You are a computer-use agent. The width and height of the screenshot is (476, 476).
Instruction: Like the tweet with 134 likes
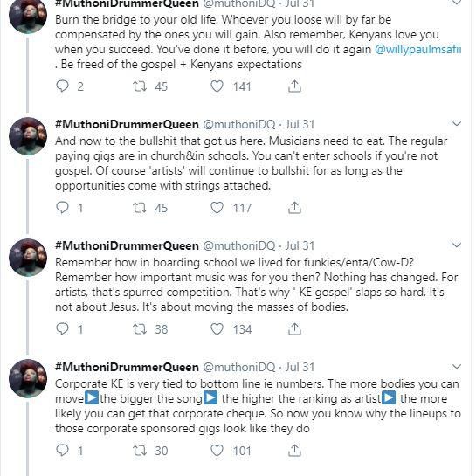click(217, 329)
